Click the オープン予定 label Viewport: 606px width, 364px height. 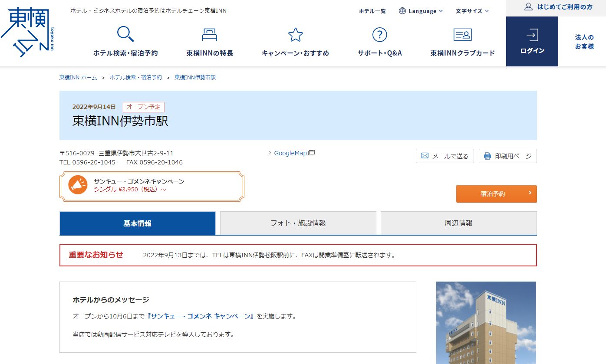[144, 107]
